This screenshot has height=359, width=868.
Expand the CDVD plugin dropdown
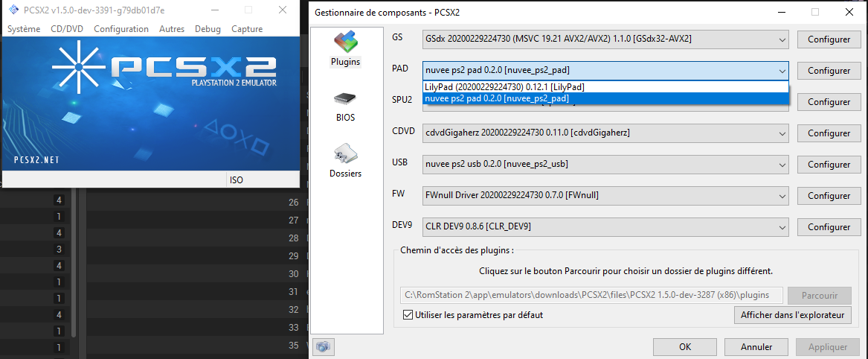click(782, 133)
